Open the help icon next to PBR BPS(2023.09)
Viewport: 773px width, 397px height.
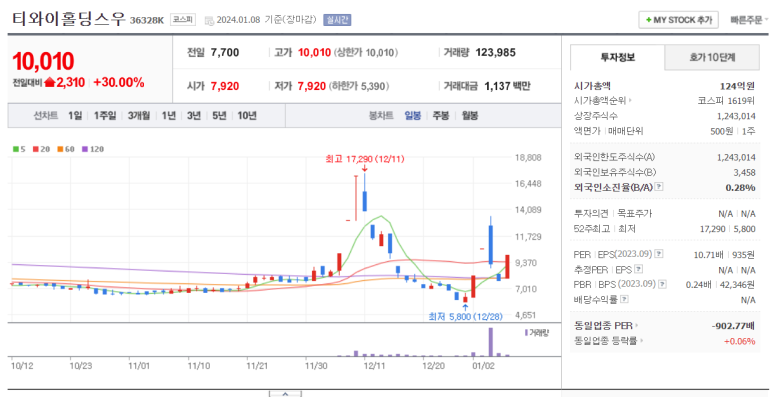663,284
